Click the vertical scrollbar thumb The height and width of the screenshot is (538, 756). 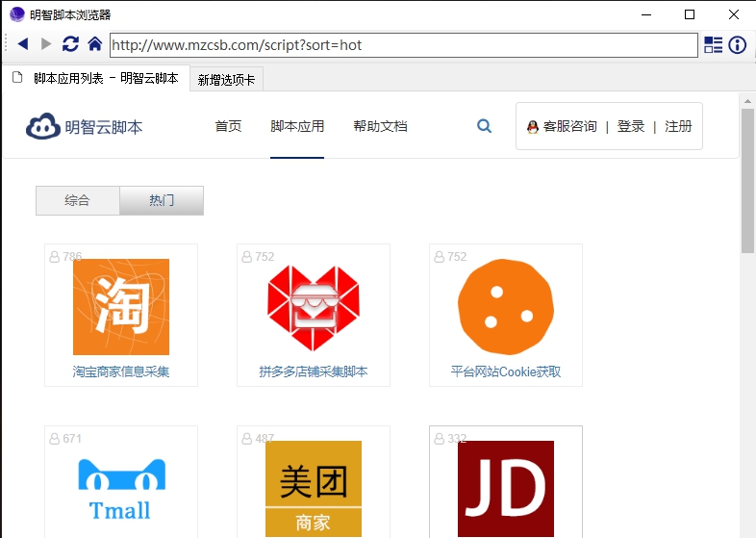pyautogui.click(x=747, y=181)
